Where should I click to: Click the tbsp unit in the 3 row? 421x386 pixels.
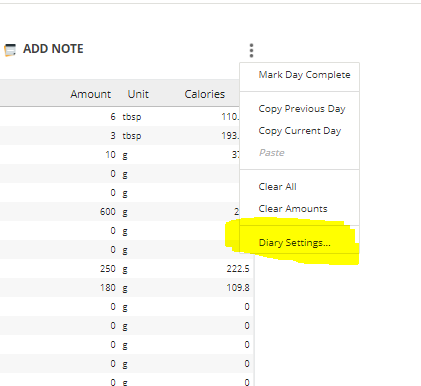[x=132, y=136]
